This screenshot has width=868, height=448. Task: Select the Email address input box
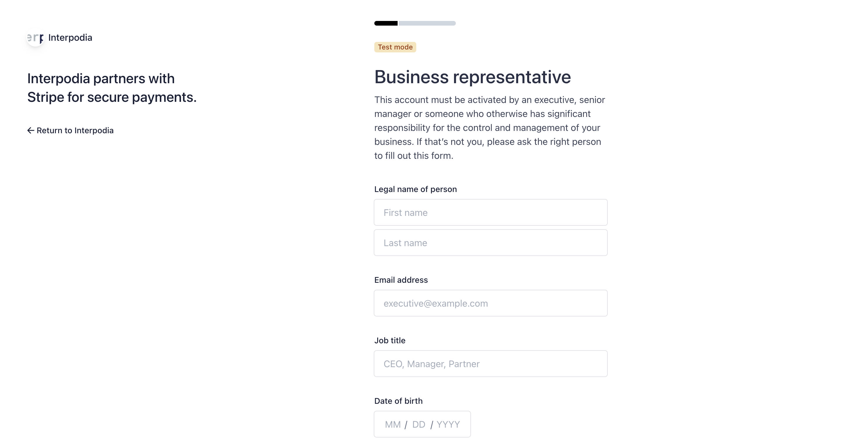coord(490,303)
